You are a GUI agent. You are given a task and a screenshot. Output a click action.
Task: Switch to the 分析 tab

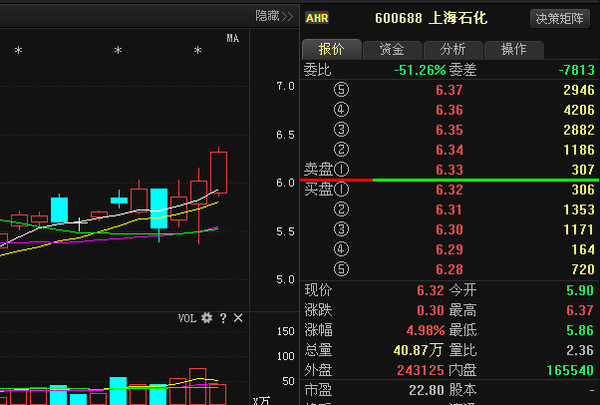click(453, 50)
